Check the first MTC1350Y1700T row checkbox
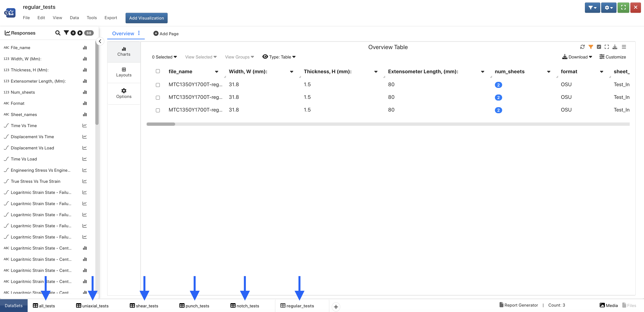The height and width of the screenshot is (312, 644). [158, 85]
